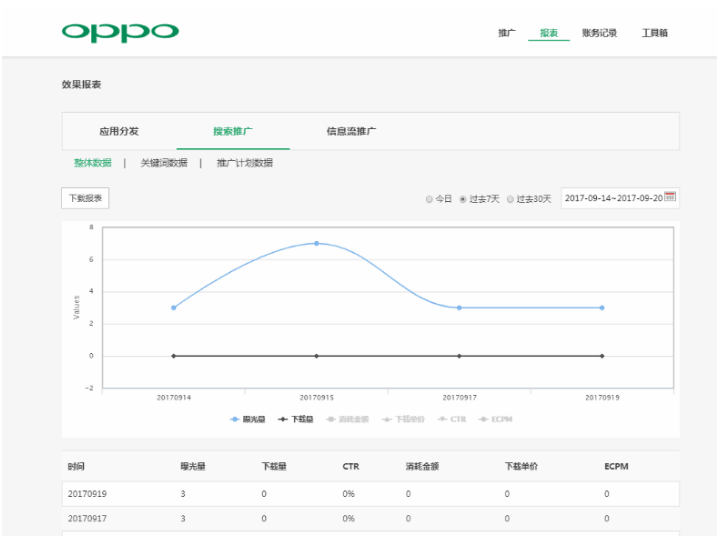Select the 20170917 date cell in table
The image size is (722, 542).
[x=87, y=519]
